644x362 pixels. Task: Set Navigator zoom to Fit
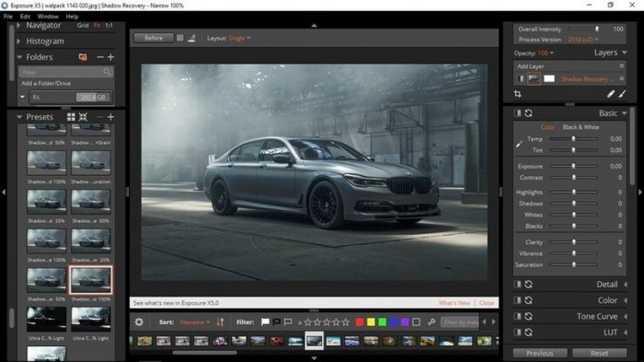click(97, 26)
